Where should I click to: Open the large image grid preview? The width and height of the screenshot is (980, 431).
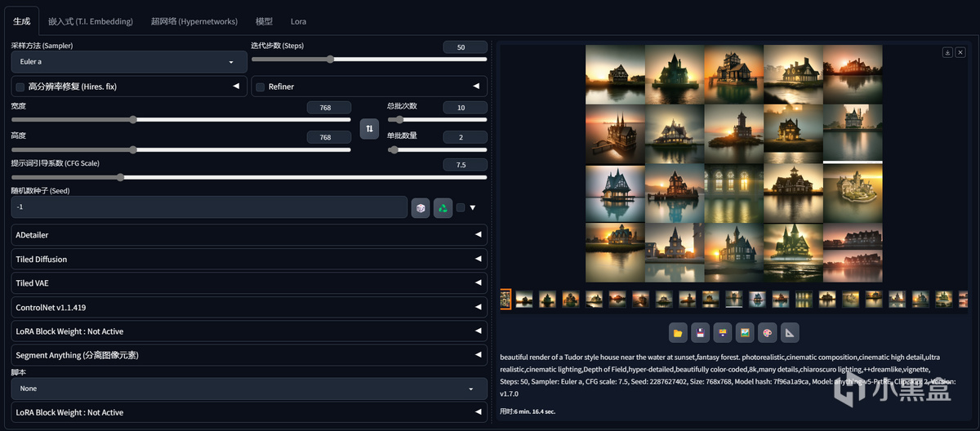733,163
